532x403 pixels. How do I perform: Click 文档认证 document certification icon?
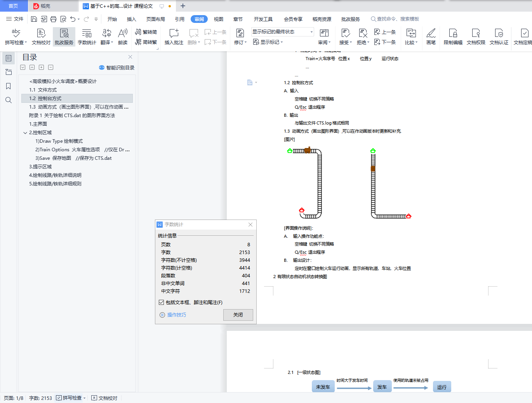tap(499, 37)
